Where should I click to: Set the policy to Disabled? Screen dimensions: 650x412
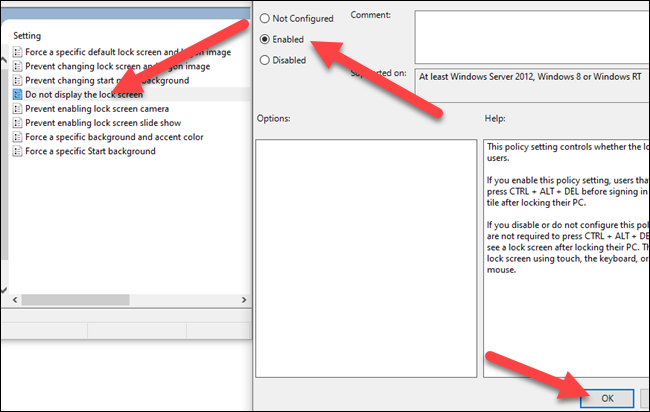pos(265,59)
